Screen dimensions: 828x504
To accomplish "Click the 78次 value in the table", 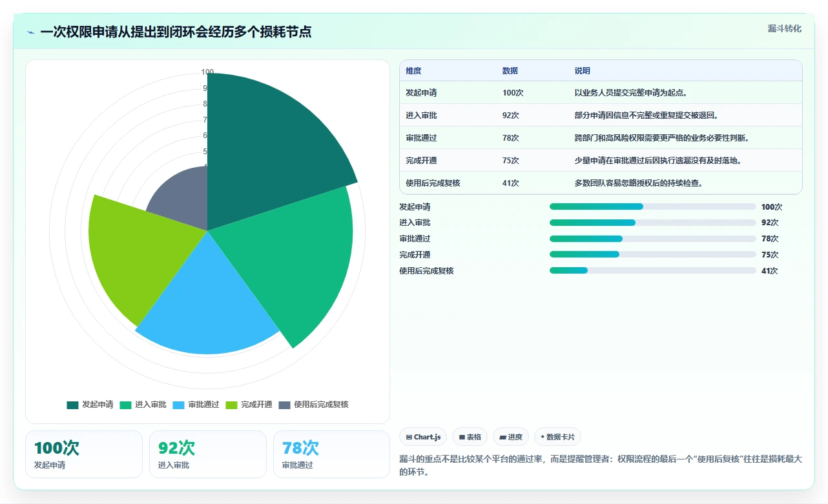I will pos(511,138).
